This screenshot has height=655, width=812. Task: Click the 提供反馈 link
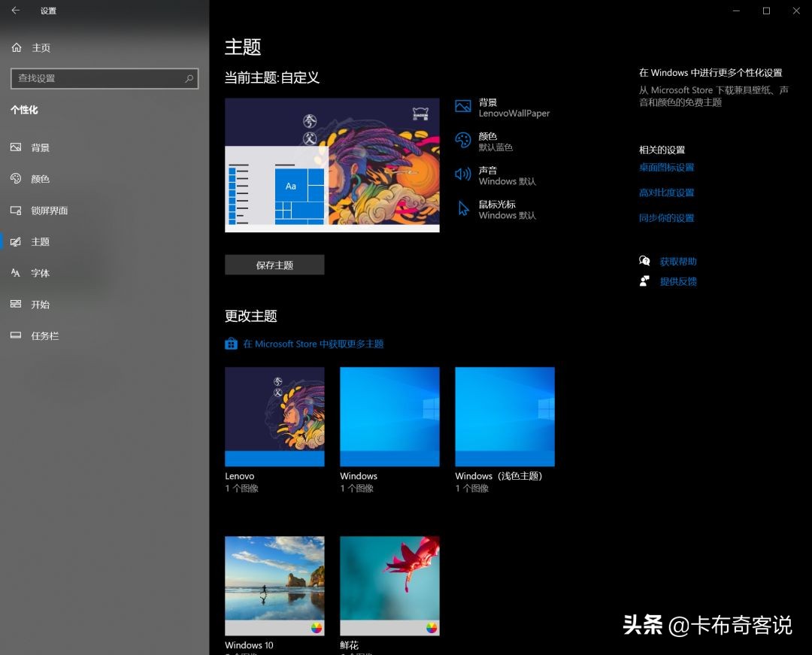678,281
